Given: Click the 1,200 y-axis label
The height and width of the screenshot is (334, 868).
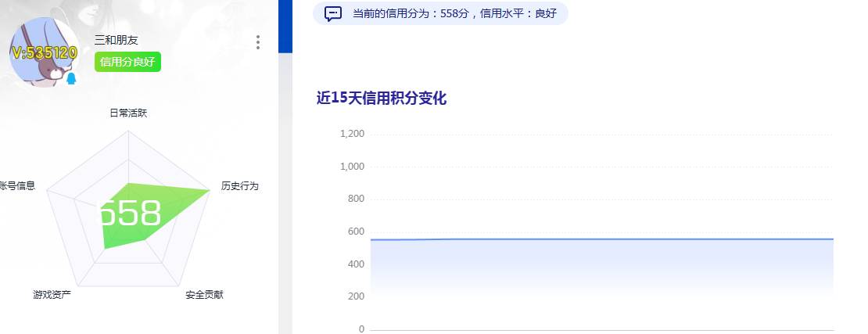Looking at the screenshot, I should tap(352, 134).
